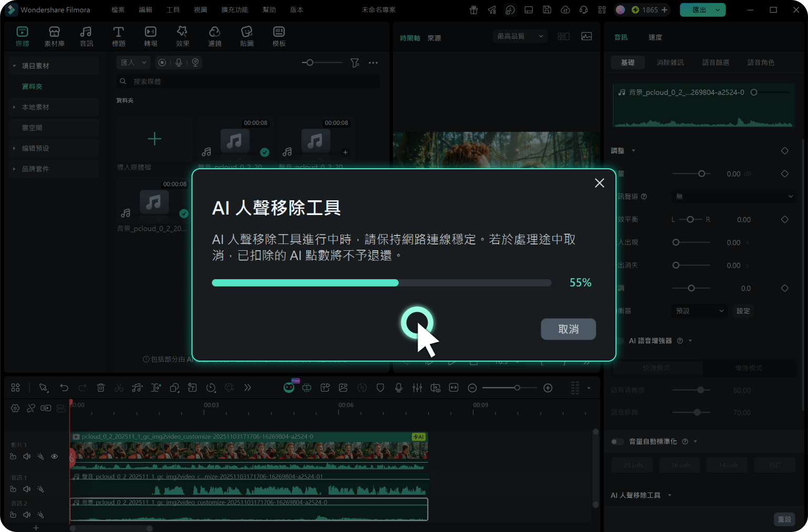Click the record icon in media panel
The image size is (808, 532).
point(162,63)
